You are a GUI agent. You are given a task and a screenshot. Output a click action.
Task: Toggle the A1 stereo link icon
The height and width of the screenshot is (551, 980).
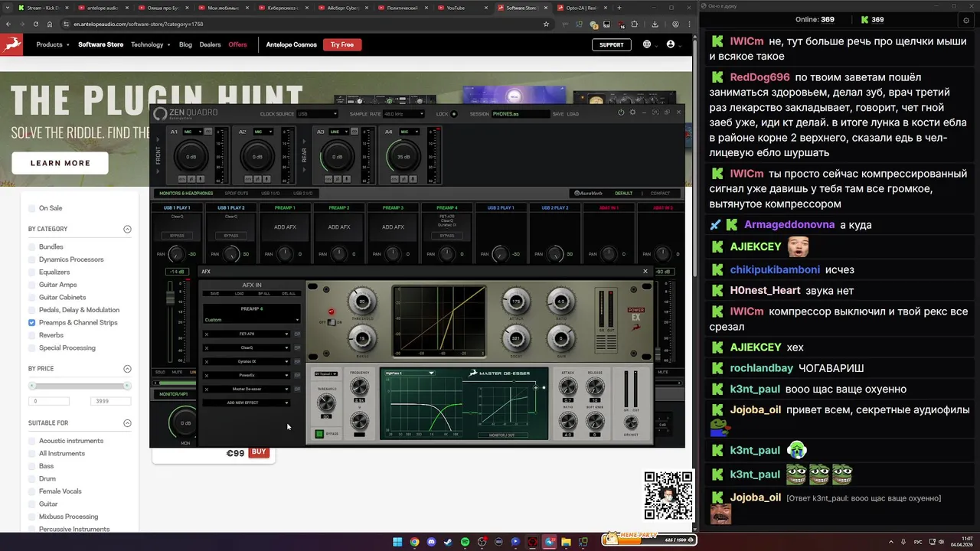click(x=208, y=132)
